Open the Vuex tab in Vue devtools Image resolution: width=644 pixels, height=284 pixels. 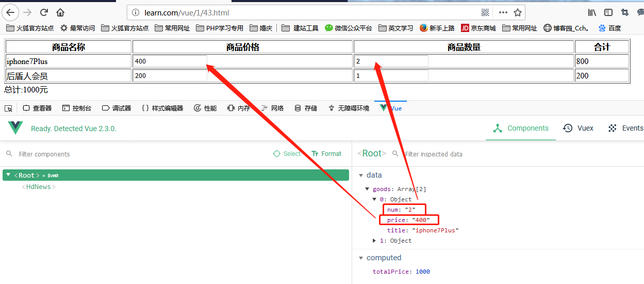click(x=579, y=128)
